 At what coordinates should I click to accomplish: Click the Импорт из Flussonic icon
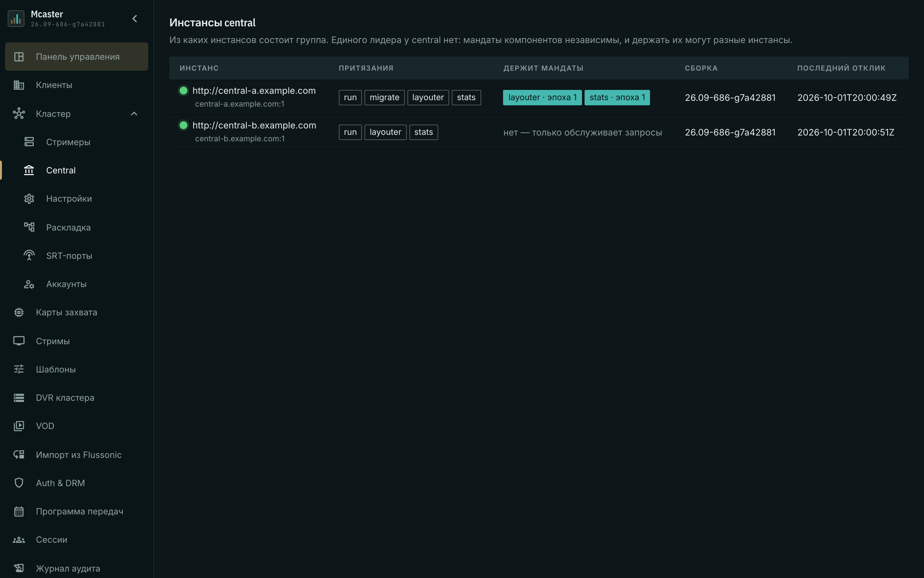19,454
